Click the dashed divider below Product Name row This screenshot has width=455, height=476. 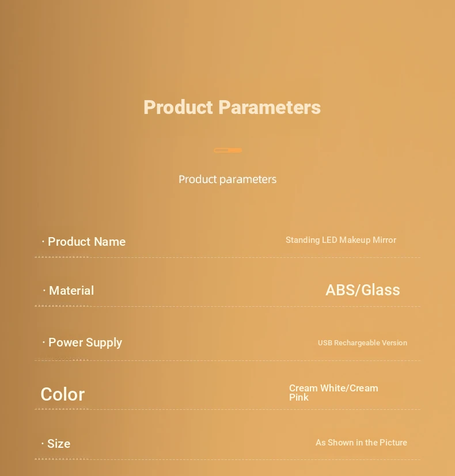pyautogui.click(x=227, y=257)
